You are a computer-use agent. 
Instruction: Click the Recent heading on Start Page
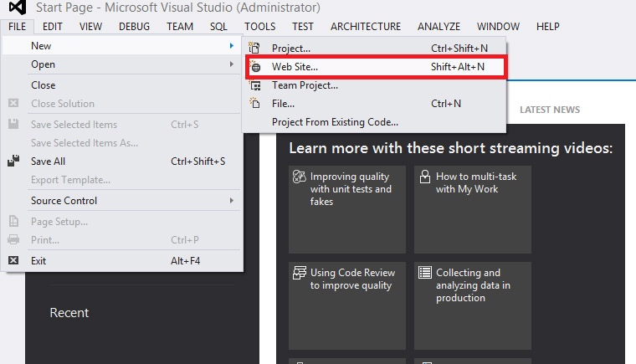tap(69, 312)
